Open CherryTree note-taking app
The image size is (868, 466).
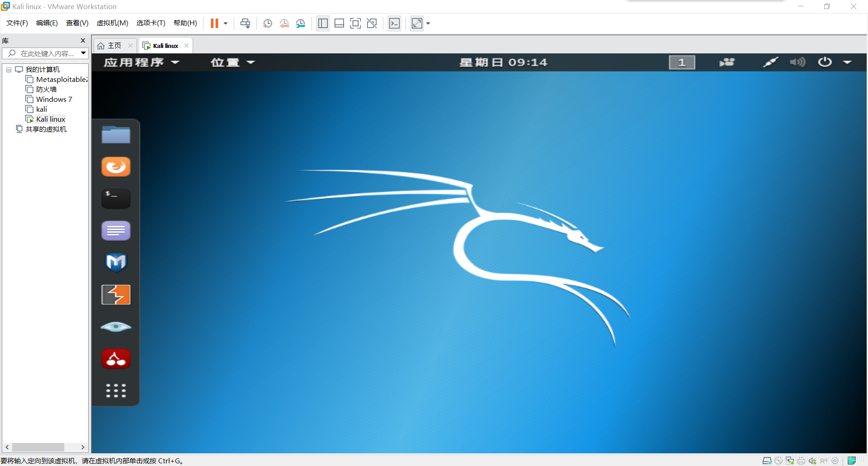116,359
